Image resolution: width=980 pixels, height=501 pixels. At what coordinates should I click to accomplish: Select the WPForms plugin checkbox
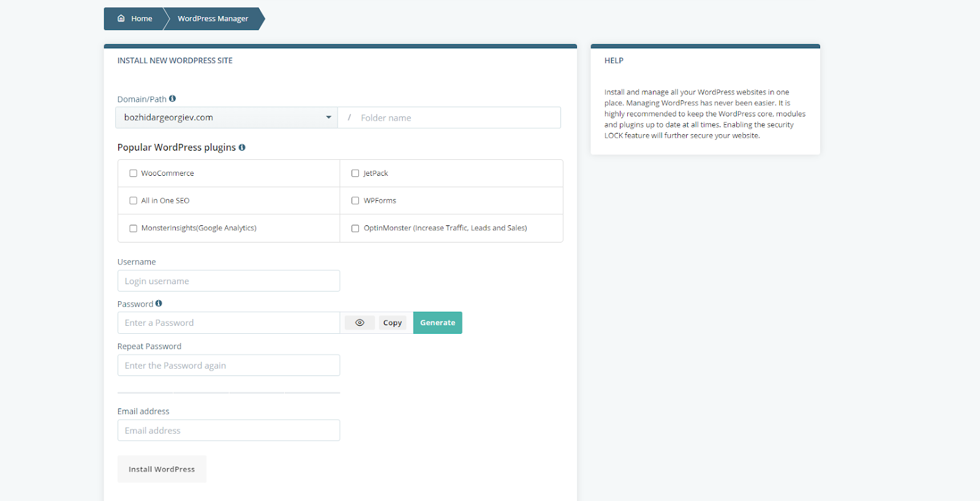click(355, 200)
